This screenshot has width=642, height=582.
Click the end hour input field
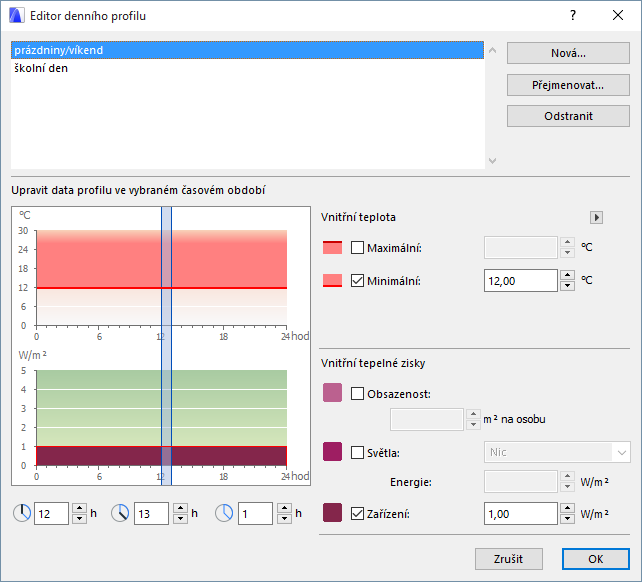(151, 514)
